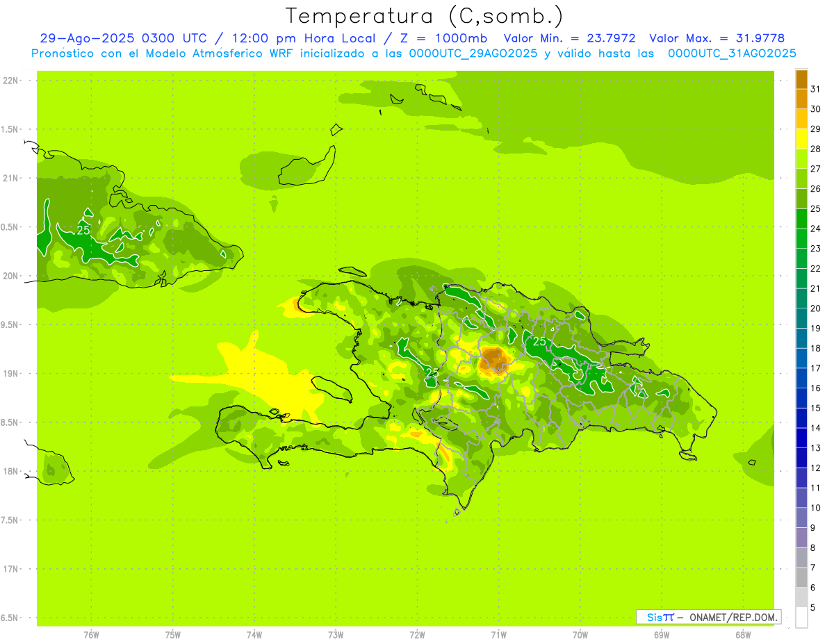The image size is (834, 644).
Task: Click the orange legend swatch between 30 and 31
Action: coord(801,99)
